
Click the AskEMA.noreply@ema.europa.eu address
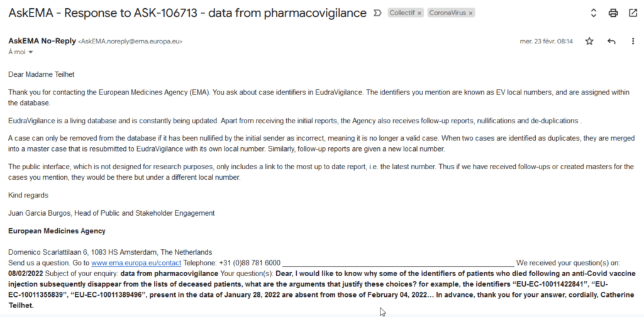[130, 42]
